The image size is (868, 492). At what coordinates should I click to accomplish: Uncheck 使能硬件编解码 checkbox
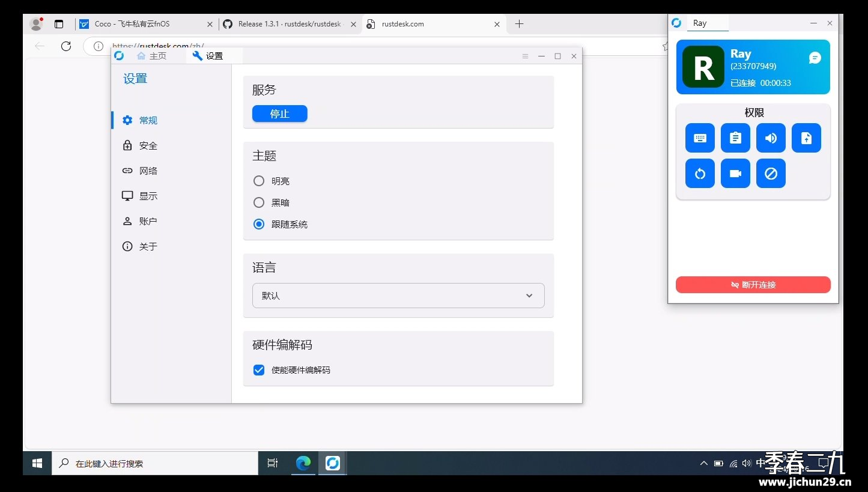point(259,370)
